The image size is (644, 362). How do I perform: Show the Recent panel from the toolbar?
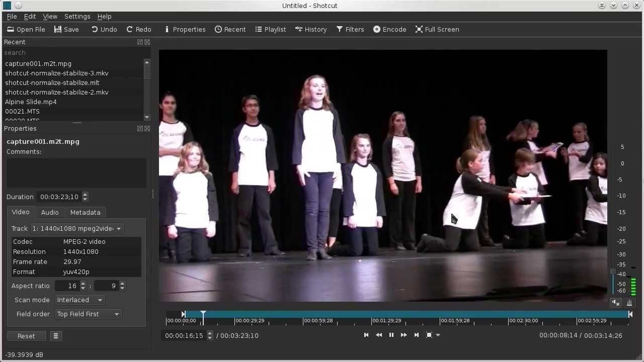point(230,29)
